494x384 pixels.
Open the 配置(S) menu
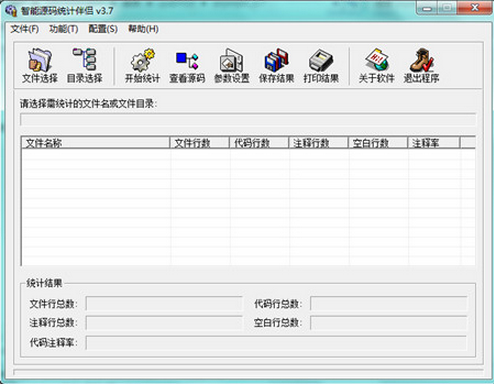pyautogui.click(x=103, y=29)
